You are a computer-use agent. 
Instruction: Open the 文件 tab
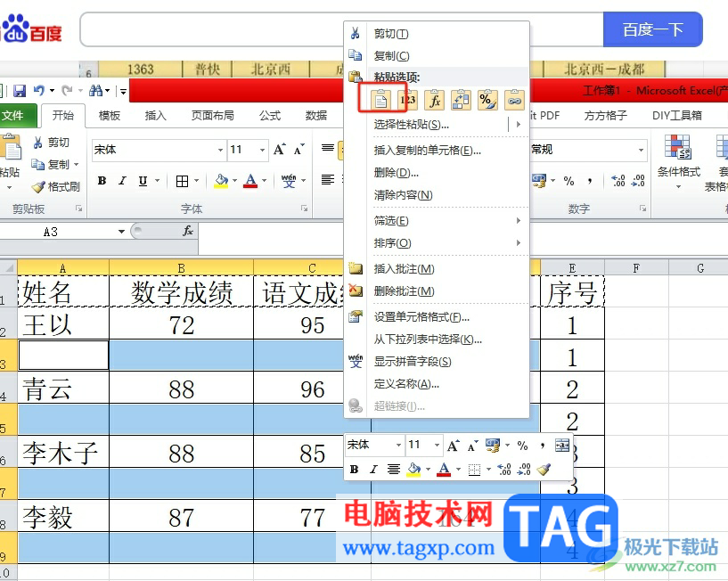click(18, 115)
